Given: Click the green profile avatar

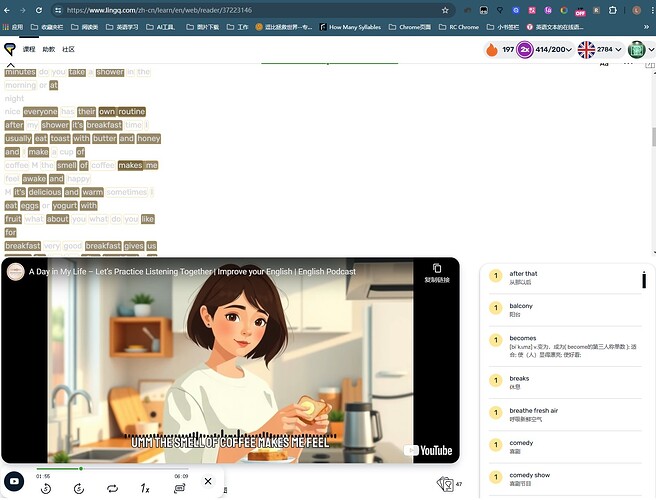Looking at the screenshot, I should pos(636,50).
